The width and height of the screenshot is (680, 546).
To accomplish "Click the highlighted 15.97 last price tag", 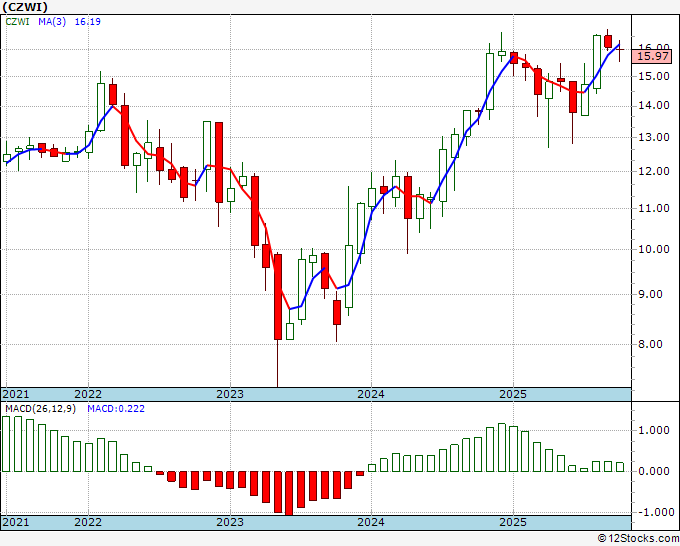I will (653, 56).
